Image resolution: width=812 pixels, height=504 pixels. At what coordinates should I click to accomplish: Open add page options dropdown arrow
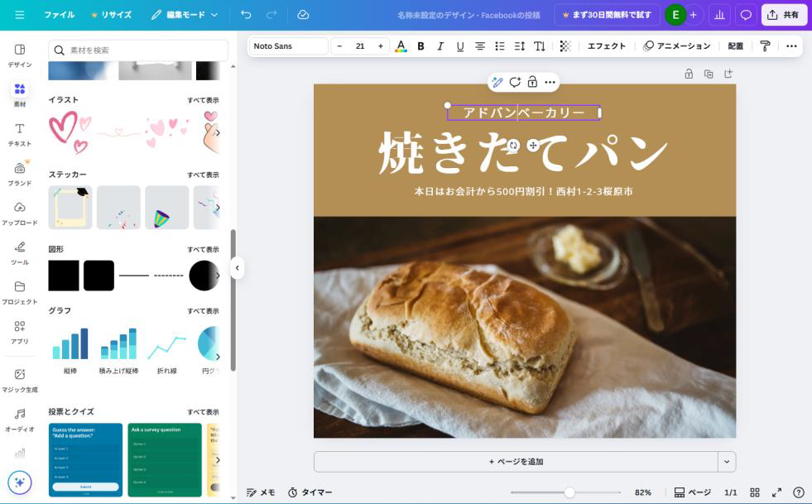pos(727,462)
